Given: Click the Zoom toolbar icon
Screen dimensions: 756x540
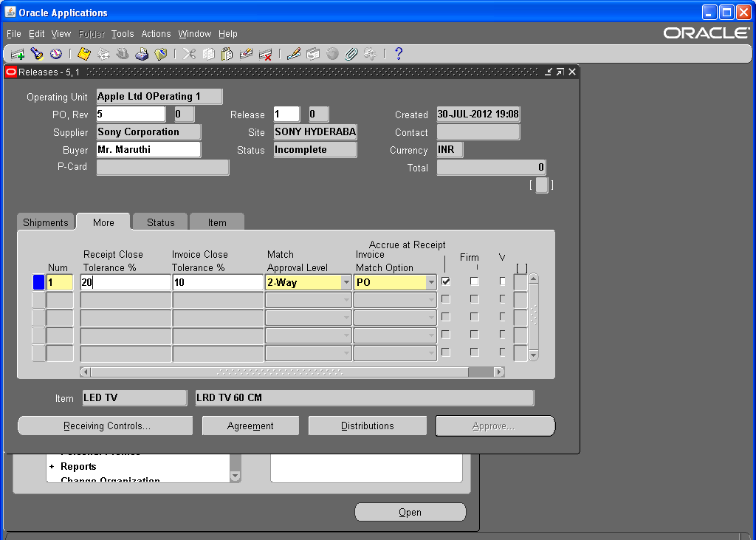Looking at the screenshot, I should pyautogui.click(x=313, y=54).
